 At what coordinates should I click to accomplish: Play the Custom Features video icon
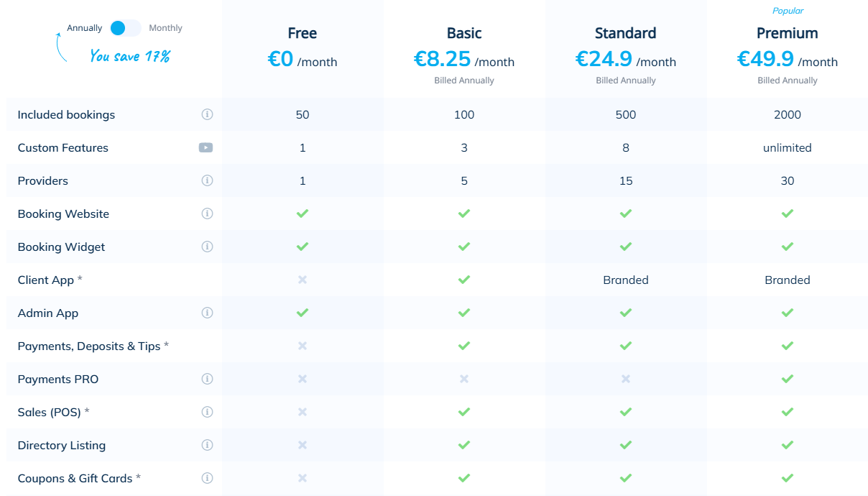point(206,147)
